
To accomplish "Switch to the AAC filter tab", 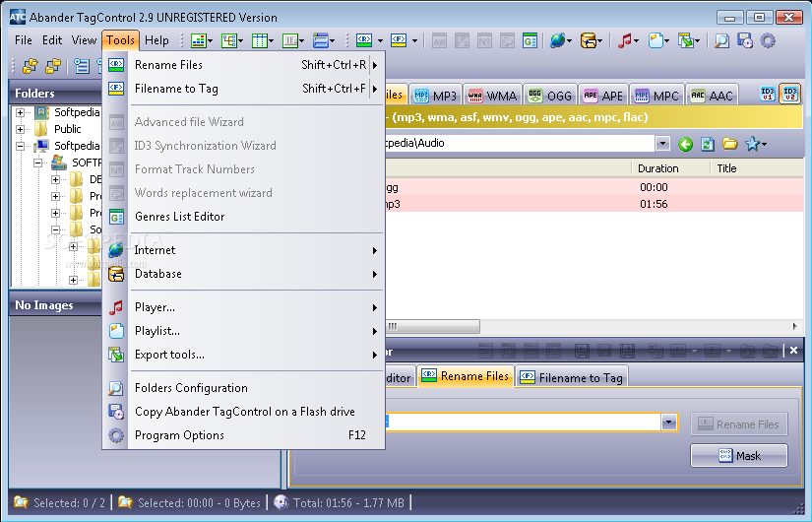I will coord(712,96).
